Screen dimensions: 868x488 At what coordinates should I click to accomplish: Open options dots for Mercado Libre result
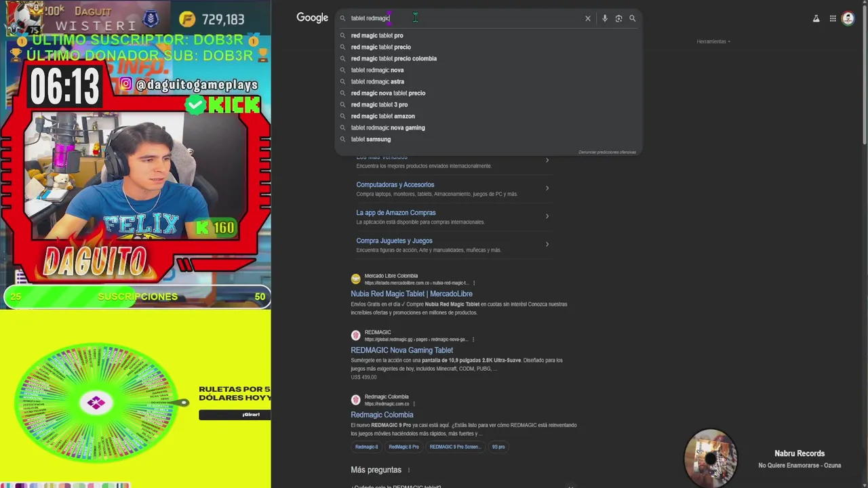[x=474, y=283]
